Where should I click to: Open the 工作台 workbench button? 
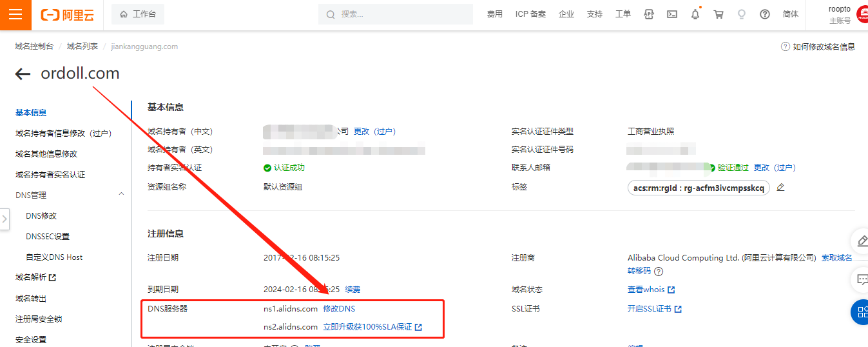coord(138,14)
